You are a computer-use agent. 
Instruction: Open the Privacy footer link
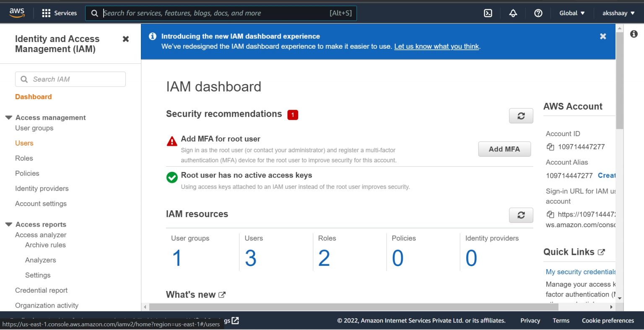pyautogui.click(x=530, y=320)
